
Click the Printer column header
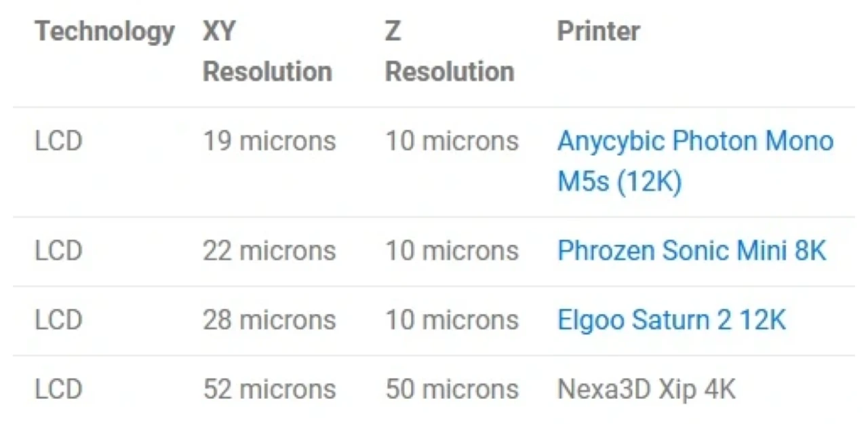[599, 31]
